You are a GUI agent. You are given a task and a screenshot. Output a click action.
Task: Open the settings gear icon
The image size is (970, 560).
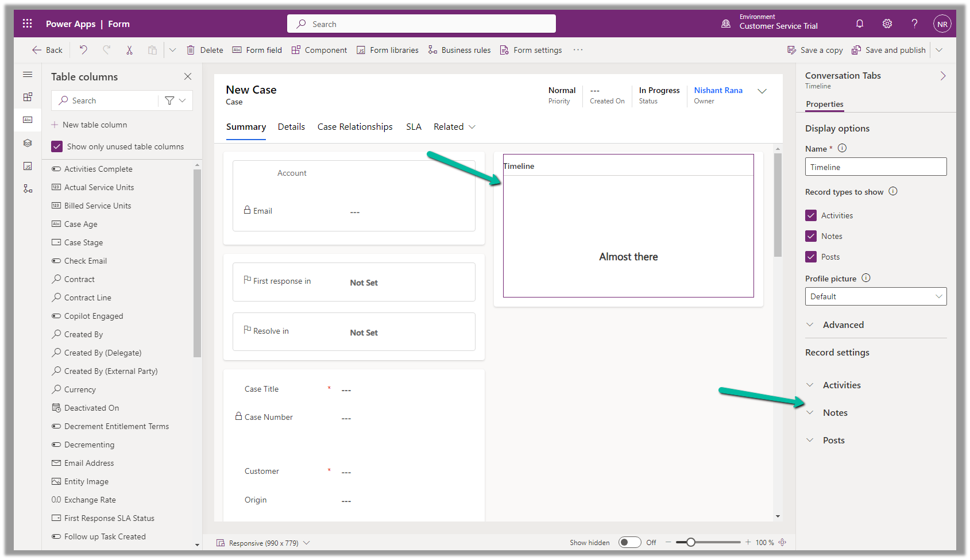pyautogui.click(x=887, y=24)
